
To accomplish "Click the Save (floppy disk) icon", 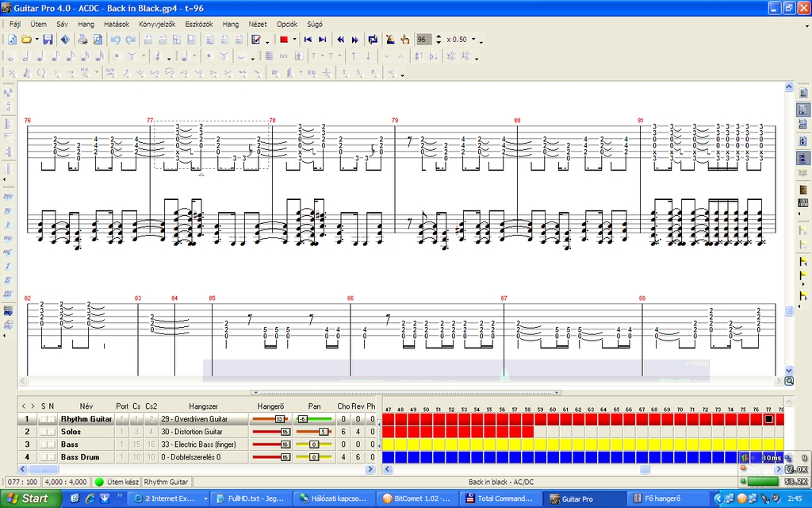I will click(48, 40).
